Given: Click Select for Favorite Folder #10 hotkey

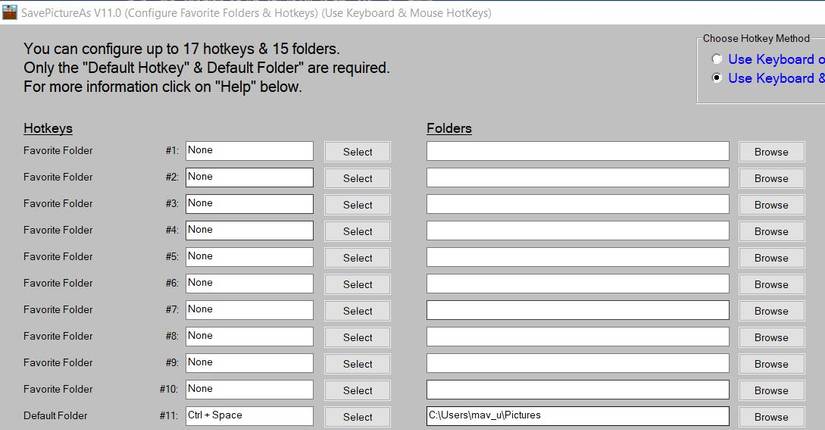Looking at the screenshot, I should point(357,390).
